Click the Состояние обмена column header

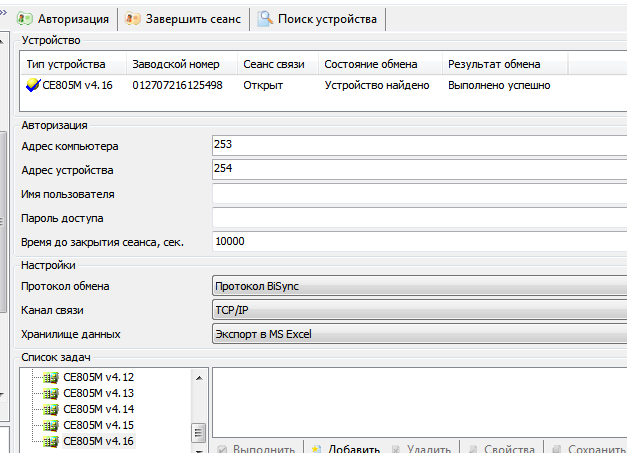tap(379, 64)
